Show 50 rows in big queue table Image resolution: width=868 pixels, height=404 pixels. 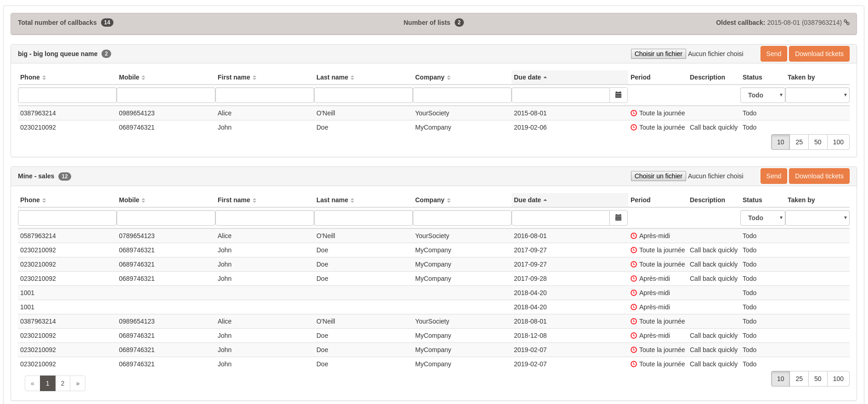pos(818,142)
